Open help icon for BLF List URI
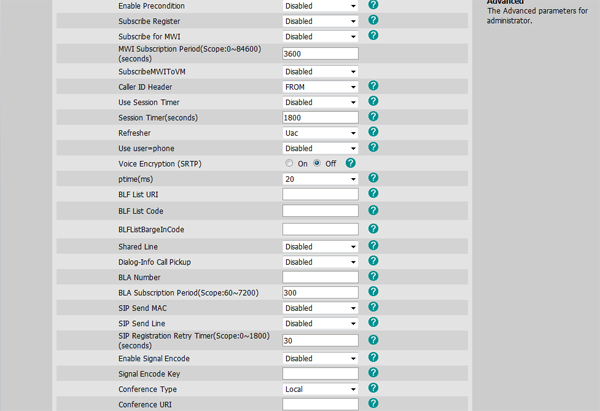This screenshot has width=600, height=411. tap(373, 193)
